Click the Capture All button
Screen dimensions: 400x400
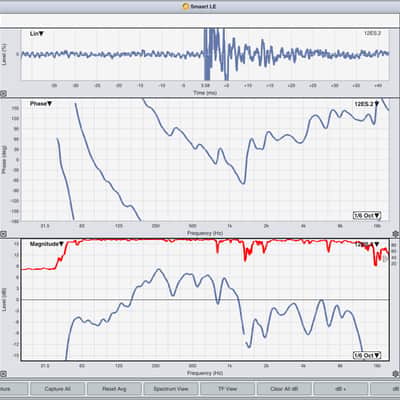(x=57, y=389)
